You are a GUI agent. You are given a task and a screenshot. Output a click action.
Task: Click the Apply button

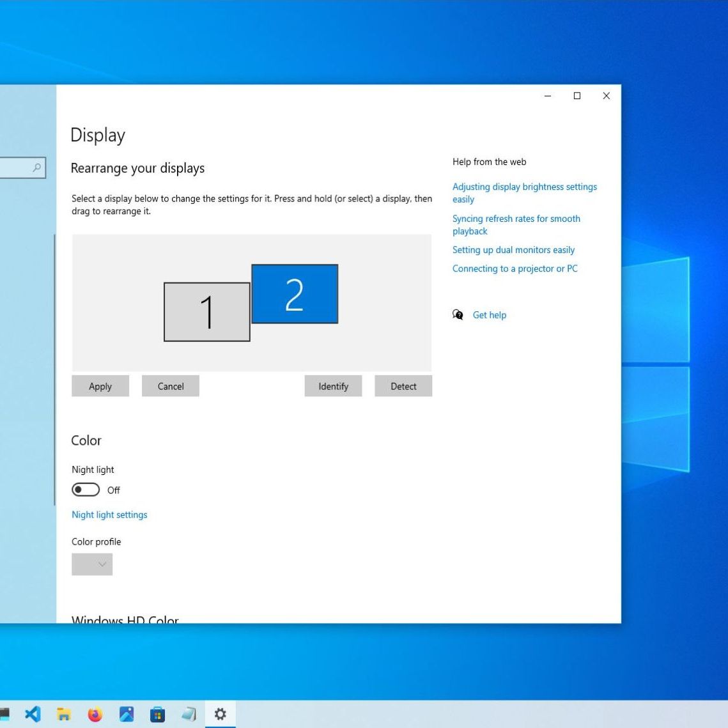[100, 386]
